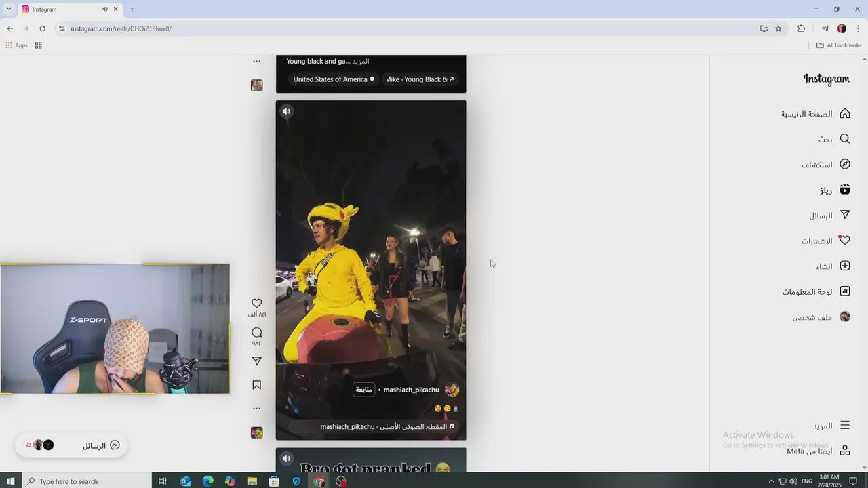Screen dimensions: 868x488
Task: Go back in the browser
Action: tap(9, 28)
